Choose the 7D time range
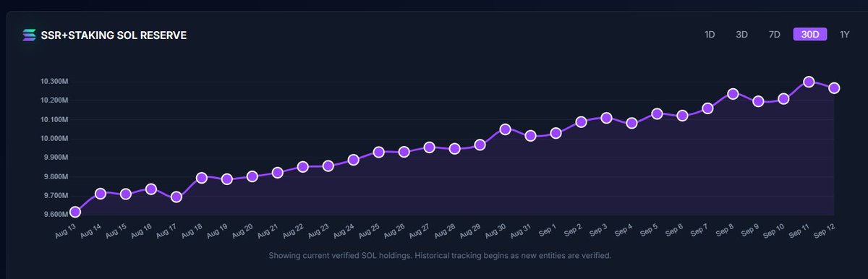Screen dimensions: 868x279 point(774,35)
